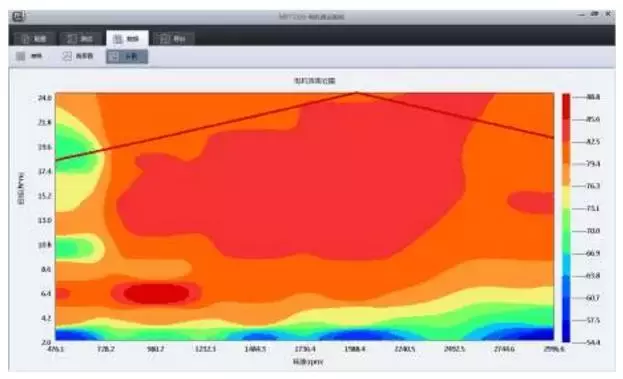Click the 476.1 tick on the X axis
Viewport: 623px width, 379px height.
[56, 349]
